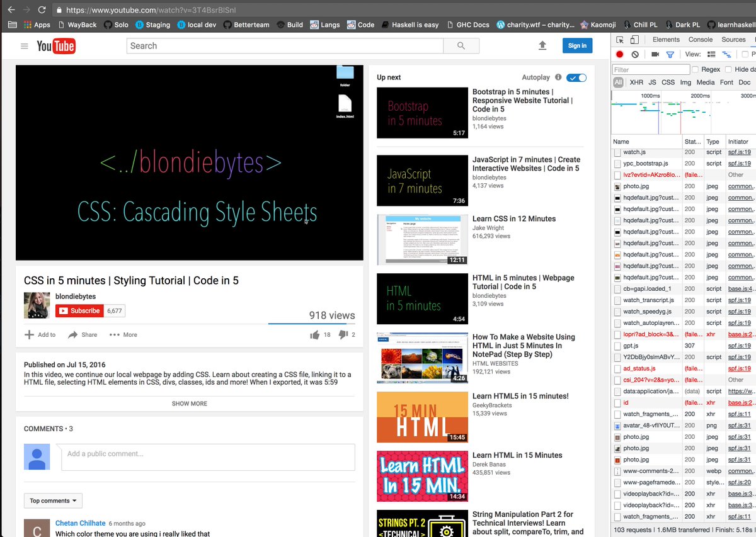Viewport: 756px width, 537px height.
Task: Switch to large request rows view icon
Action: pyautogui.click(x=711, y=55)
